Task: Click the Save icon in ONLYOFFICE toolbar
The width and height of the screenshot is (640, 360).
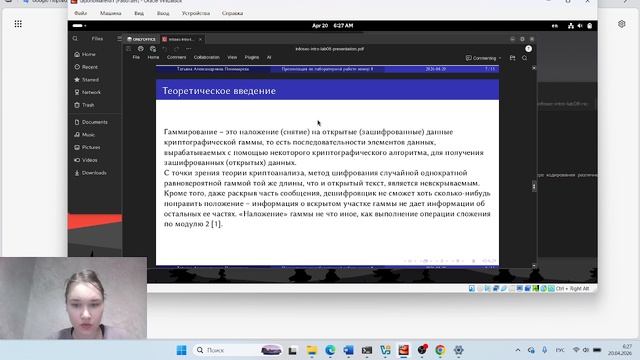Action: (128, 49)
